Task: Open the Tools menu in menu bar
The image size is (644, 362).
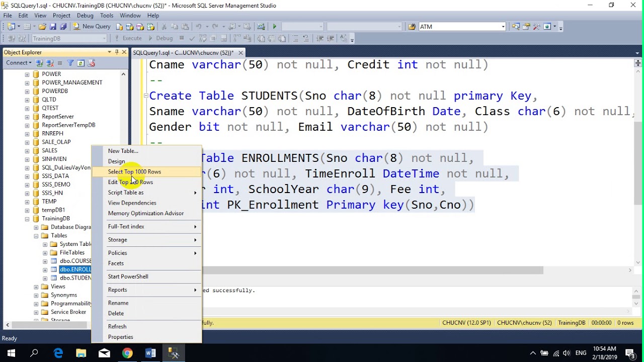Action: pyautogui.click(x=106, y=16)
